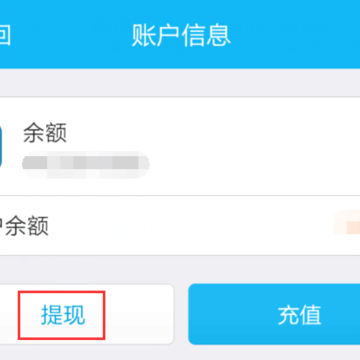Click the gray gap above the 余额 card
The width and height of the screenshot is (360, 360).
pos(180,83)
